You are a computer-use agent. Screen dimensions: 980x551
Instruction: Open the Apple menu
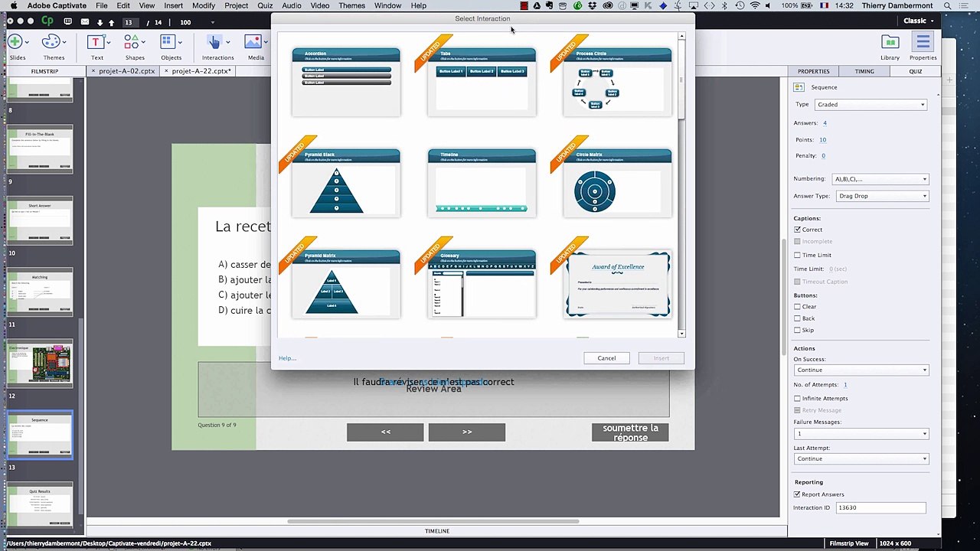point(13,5)
